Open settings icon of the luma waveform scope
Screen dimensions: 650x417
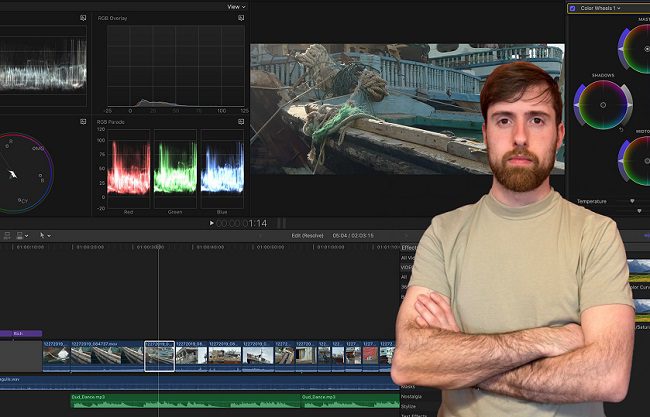[83, 18]
